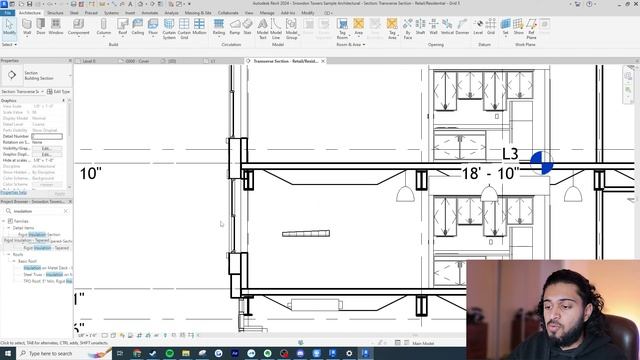Switch to the Annotate ribbon tab
Viewport: 640px width, 360px height.
pos(149,13)
